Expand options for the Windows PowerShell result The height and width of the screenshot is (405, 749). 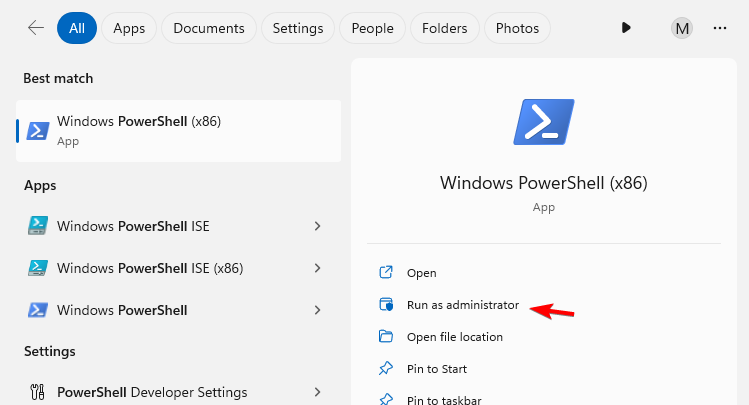click(317, 310)
